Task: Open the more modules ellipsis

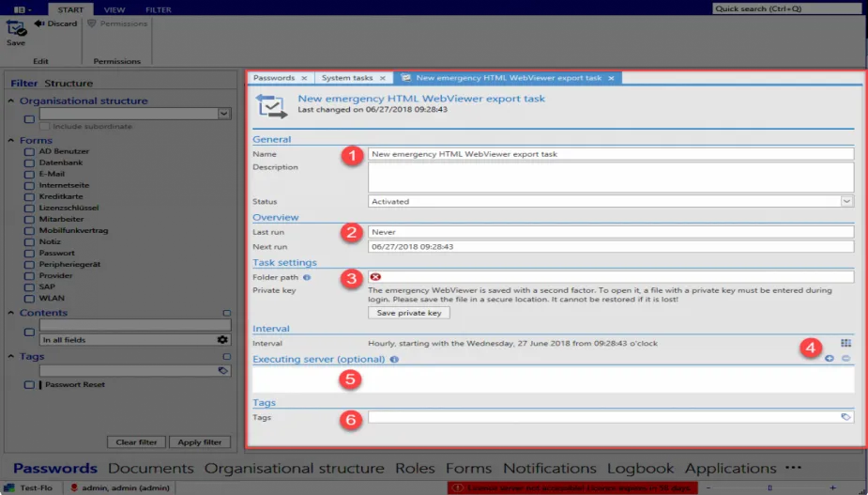Action: 793,467
